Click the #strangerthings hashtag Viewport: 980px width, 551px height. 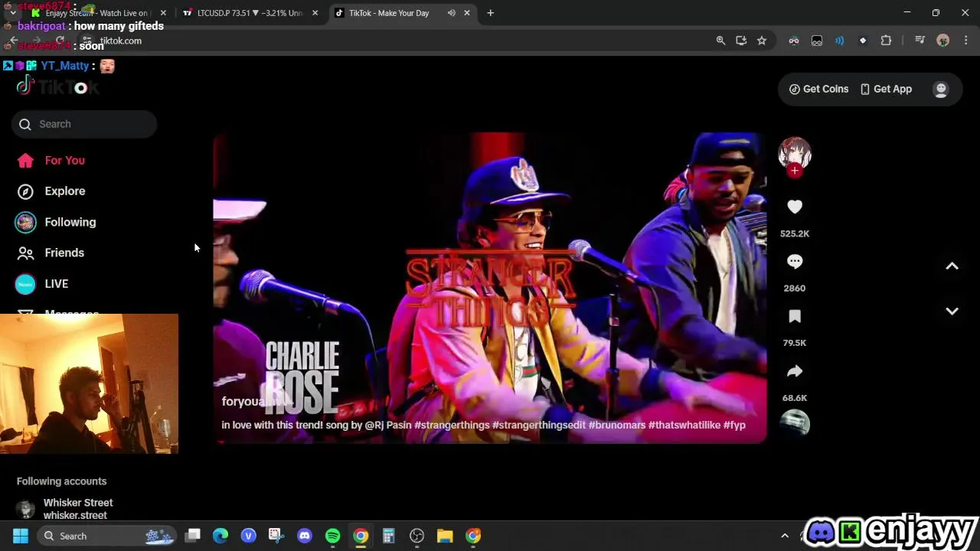[452, 425]
